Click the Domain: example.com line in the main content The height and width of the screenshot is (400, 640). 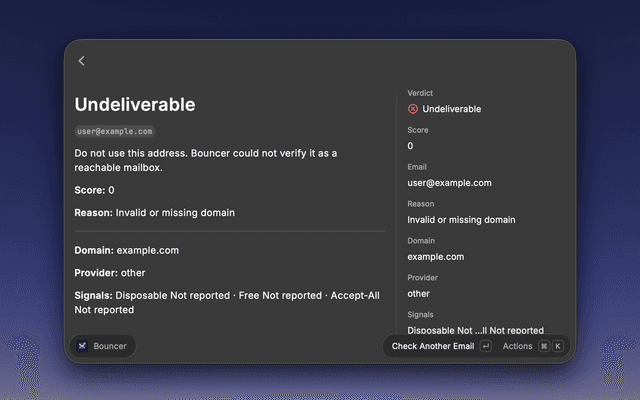pos(127,250)
